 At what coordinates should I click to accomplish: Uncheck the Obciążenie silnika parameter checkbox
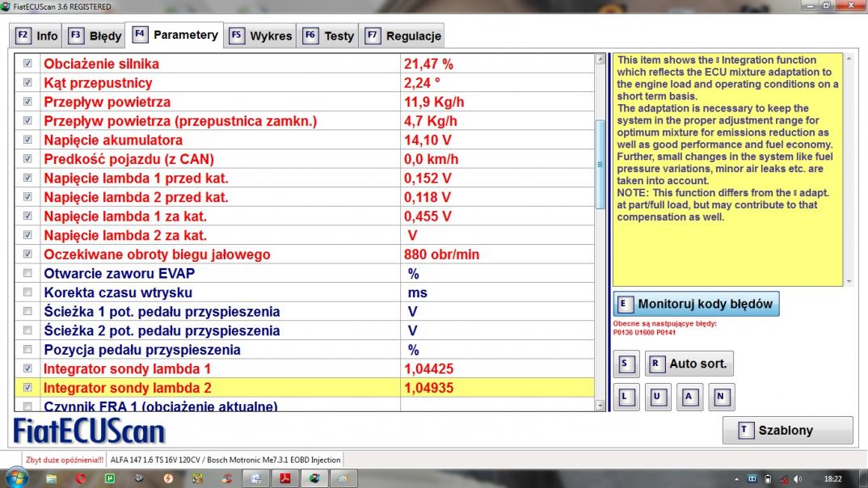[27, 63]
